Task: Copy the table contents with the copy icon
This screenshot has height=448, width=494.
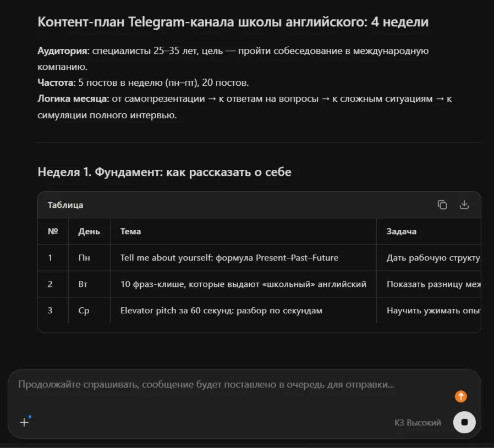Action: [442, 205]
